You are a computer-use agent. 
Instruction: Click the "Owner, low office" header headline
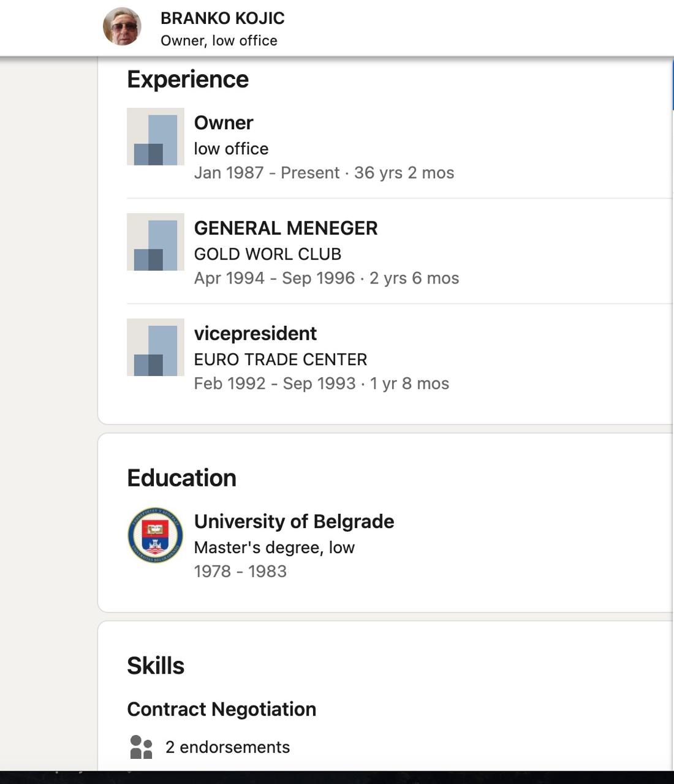[219, 40]
